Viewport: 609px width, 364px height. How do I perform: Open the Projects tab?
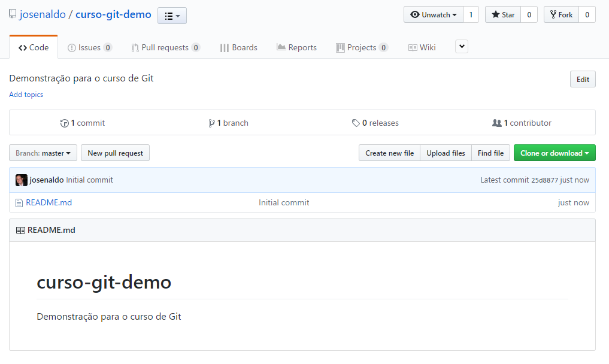coord(362,47)
